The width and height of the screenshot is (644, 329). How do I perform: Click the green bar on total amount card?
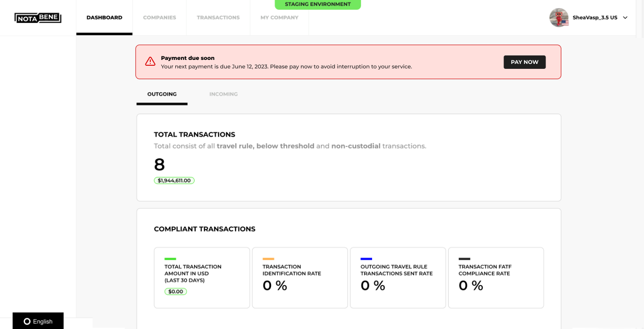pyautogui.click(x=170, y=259)
